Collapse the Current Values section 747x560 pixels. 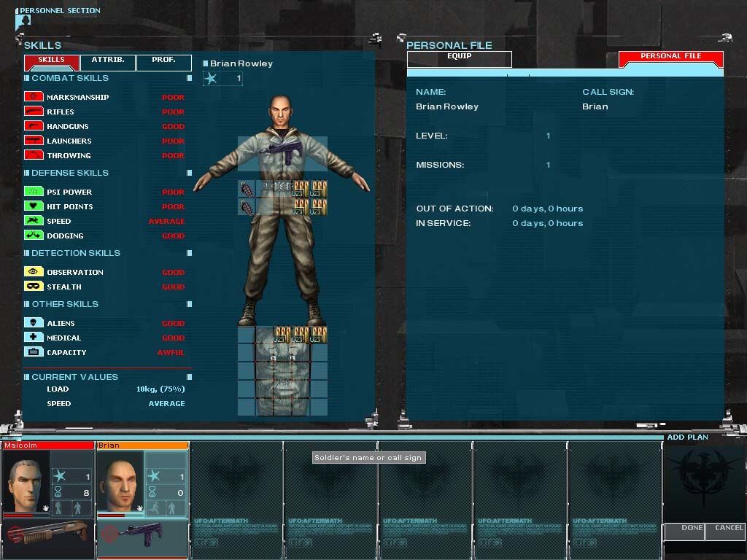coord(189,377)
